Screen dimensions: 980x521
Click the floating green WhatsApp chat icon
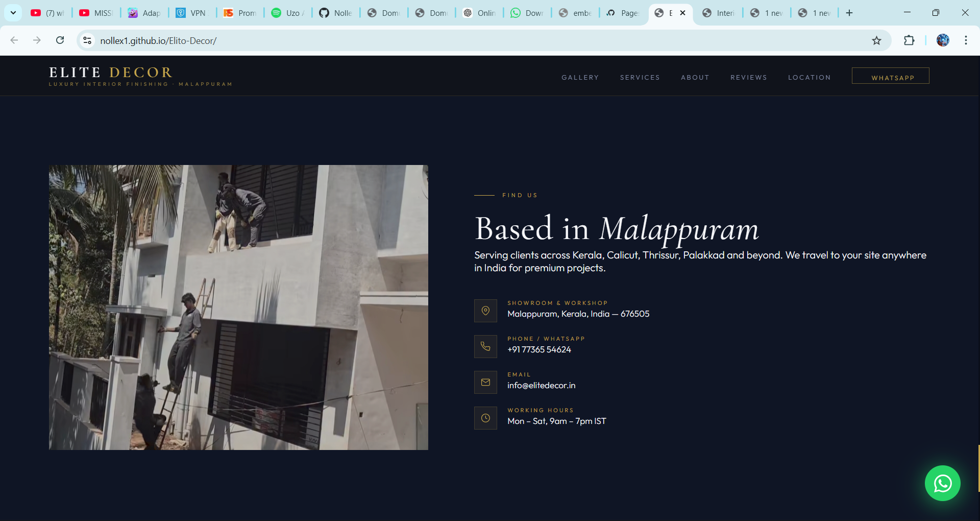click(x=942, y=483)
